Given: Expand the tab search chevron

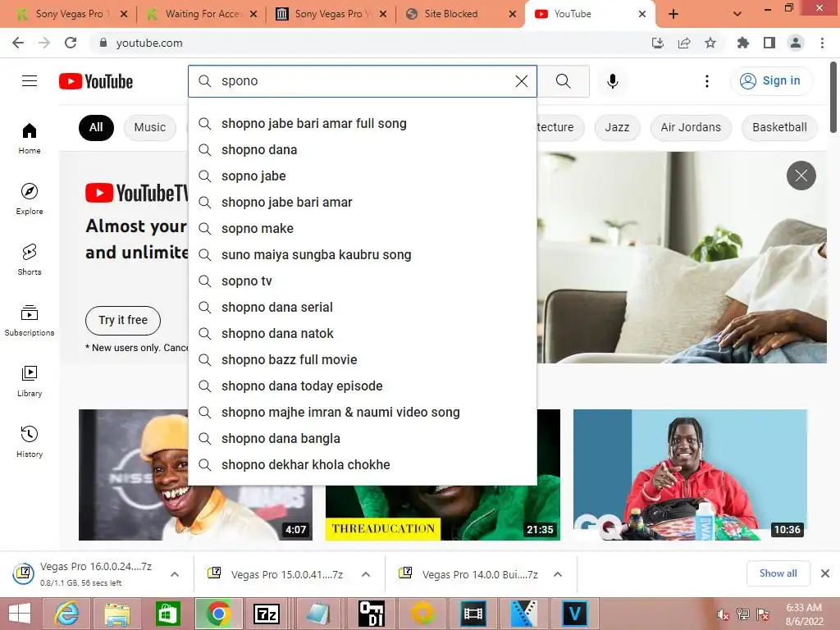Looking at the screenshot, I should pyautogui.click(x=737, y=14).
